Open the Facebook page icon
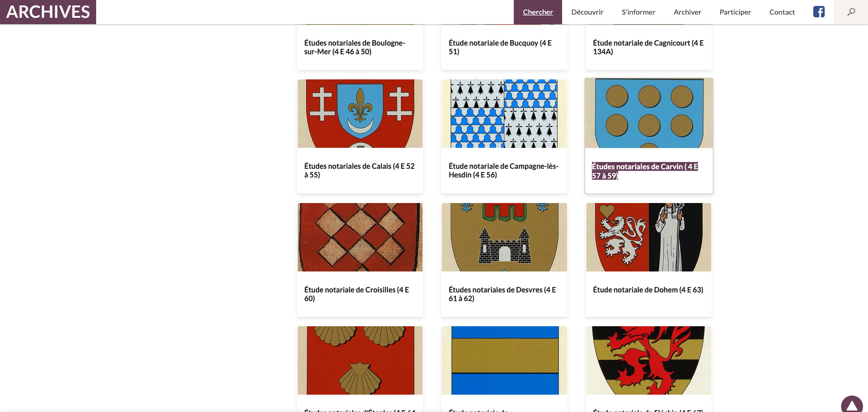 [819, 12]
